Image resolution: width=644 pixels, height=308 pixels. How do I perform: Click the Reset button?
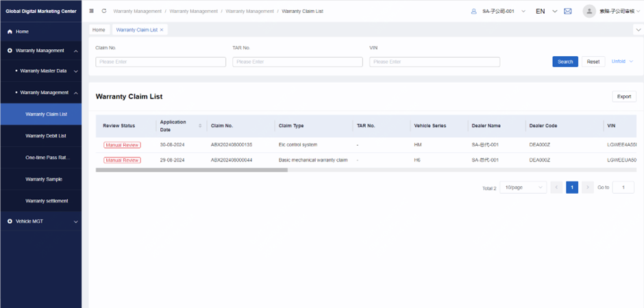[593, 62]
